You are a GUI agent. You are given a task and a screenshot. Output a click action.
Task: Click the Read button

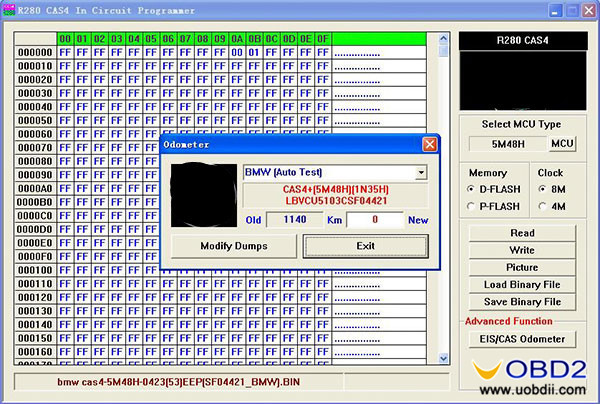pyautogui.click(x=521, y=233)
